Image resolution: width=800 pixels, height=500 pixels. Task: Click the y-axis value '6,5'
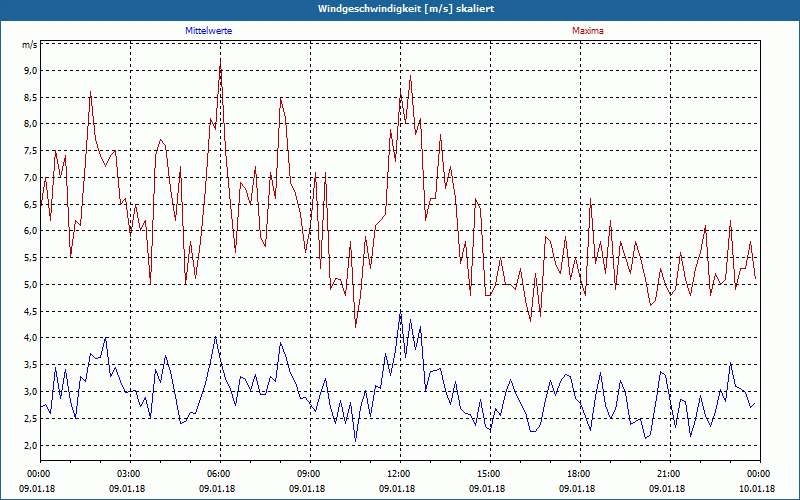pyautogui.click(x=31, y=204)
